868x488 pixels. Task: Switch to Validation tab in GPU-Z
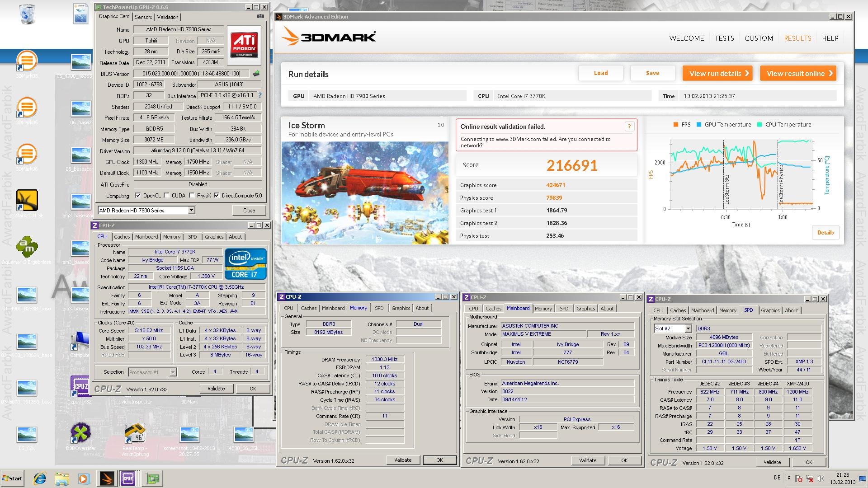(168, 17)
